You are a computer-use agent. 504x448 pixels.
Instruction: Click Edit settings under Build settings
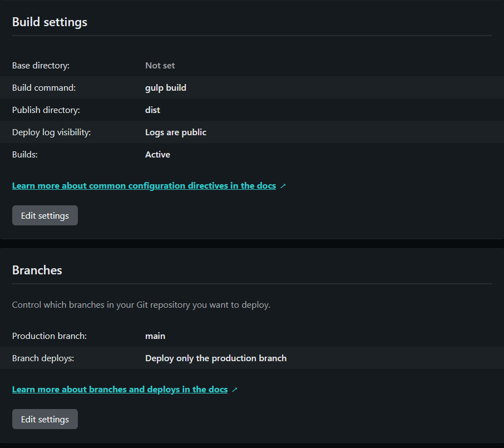pos(45,215)
